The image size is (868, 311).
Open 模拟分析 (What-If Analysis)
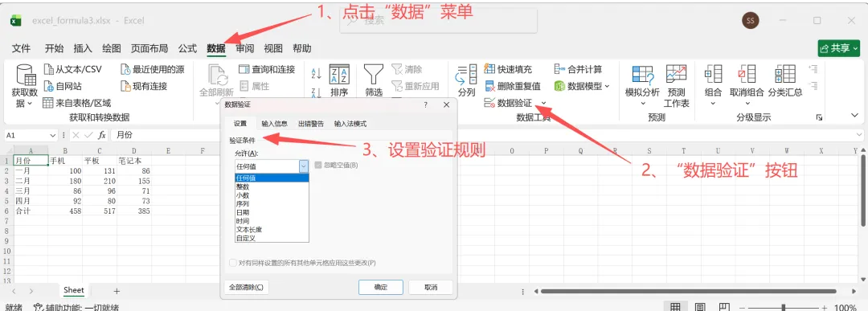tap(643, 86)
